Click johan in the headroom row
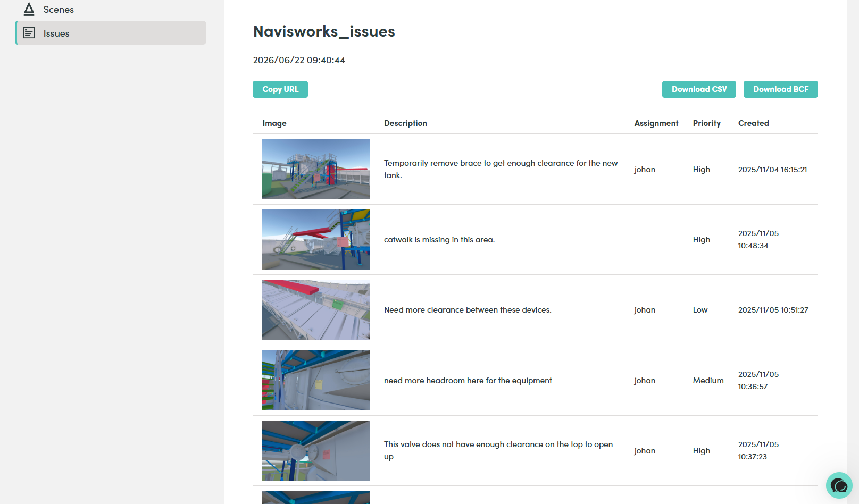Image resolution: width=859 pixels, height=504 pixels. pos(645,381)
